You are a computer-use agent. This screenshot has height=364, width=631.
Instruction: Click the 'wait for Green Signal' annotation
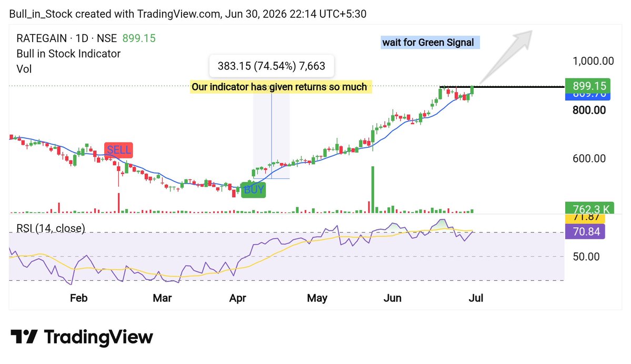[430, 43]
